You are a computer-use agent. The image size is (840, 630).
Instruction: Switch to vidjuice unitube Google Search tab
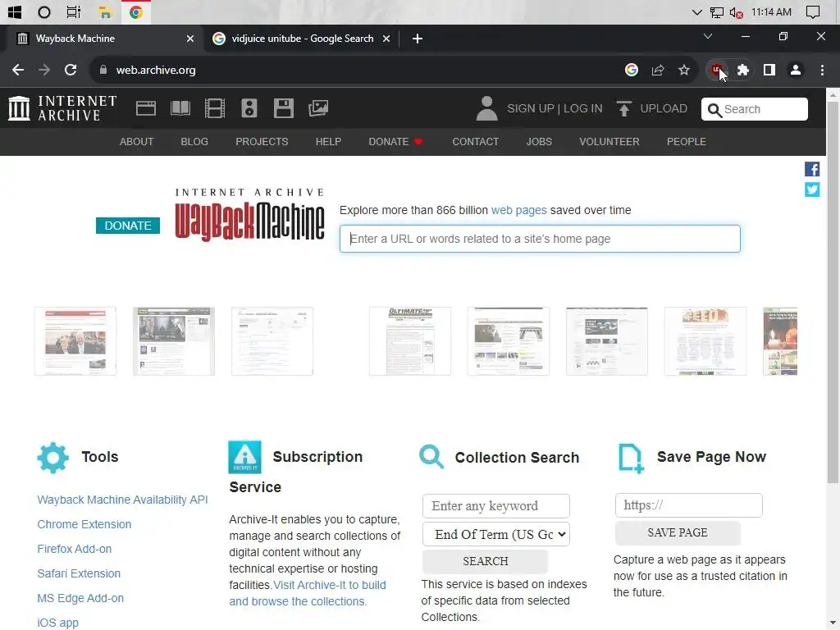[300, 39]
